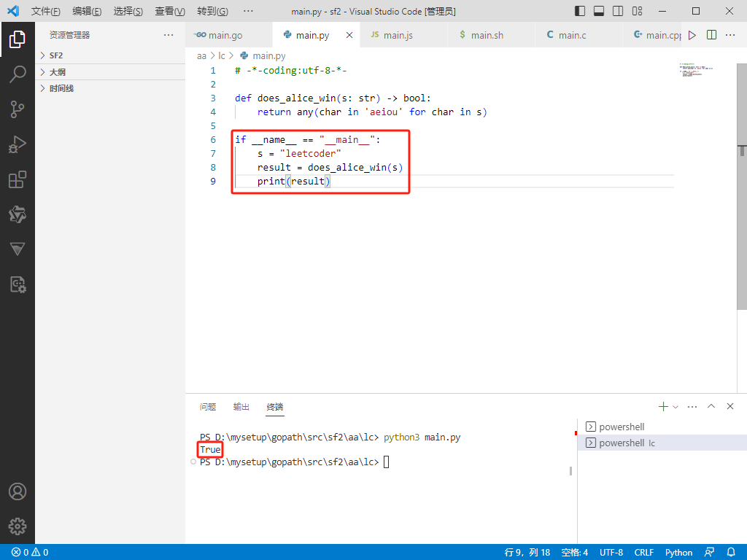747x560 pixels.
Task: Toggle bottom panel layout icon
Action: tap(599, 11)
